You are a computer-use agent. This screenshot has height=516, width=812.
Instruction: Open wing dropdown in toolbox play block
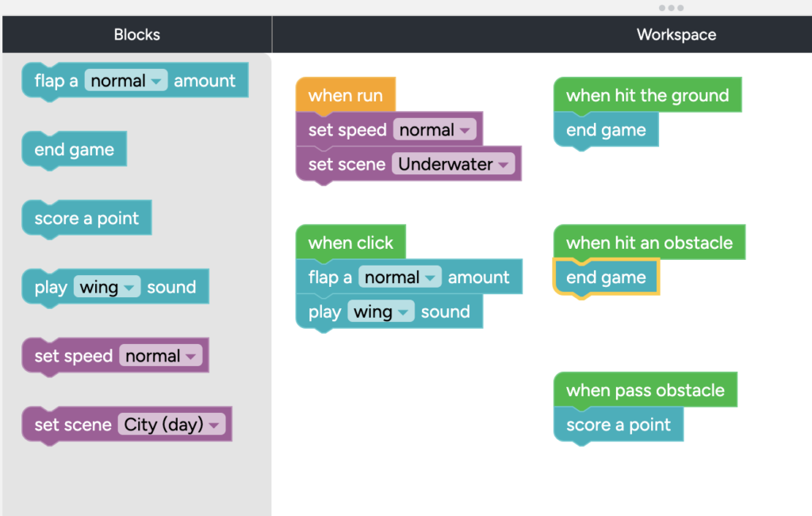[x=107, y=287]
